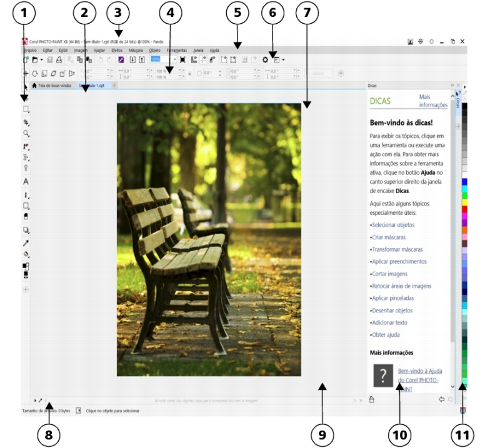Screen dimensions: 500x448
Task: Click the Mais informações link
Action: coord(432,101)
